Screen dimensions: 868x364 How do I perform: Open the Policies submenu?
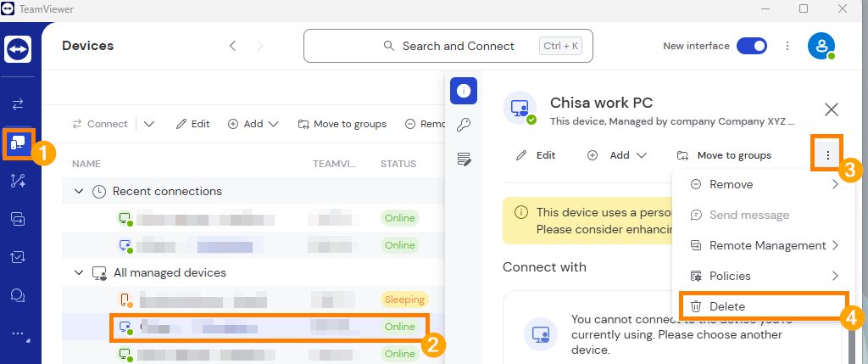765,276
